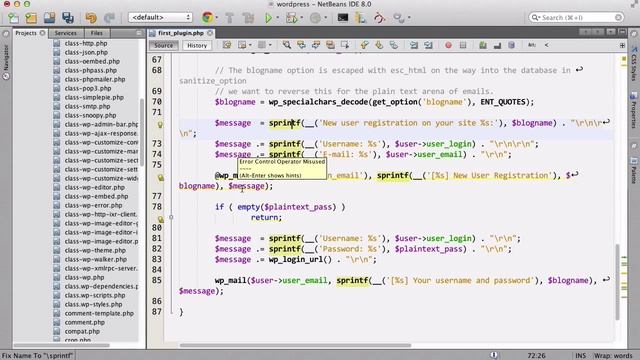Image resolution: width=640 pixels, height=360 pixels.
Task: Click the Find Next Occurrence icon
Action: [316, 45]
